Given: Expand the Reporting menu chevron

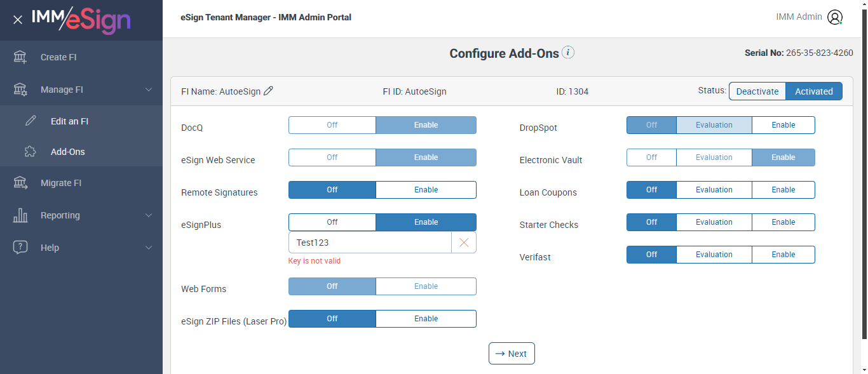Looking at the screenshot, I should click(x=149, y=215).
